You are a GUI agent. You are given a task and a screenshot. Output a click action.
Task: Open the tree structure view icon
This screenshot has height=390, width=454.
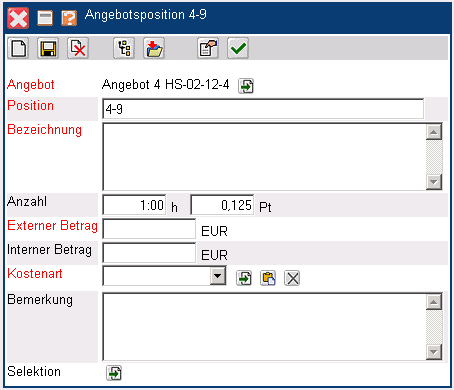click(x=124, y=48)
